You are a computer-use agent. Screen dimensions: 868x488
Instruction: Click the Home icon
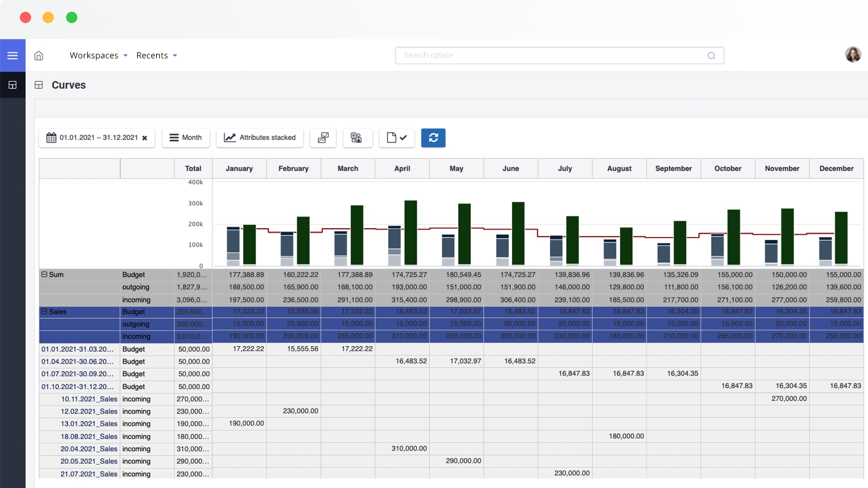tap(39, 55)
